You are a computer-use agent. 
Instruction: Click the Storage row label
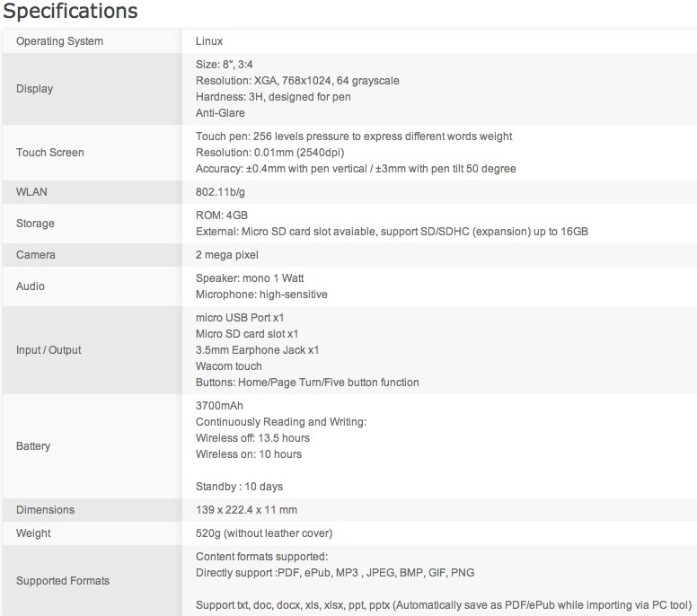pyautogui.click(x=35, y=224)
